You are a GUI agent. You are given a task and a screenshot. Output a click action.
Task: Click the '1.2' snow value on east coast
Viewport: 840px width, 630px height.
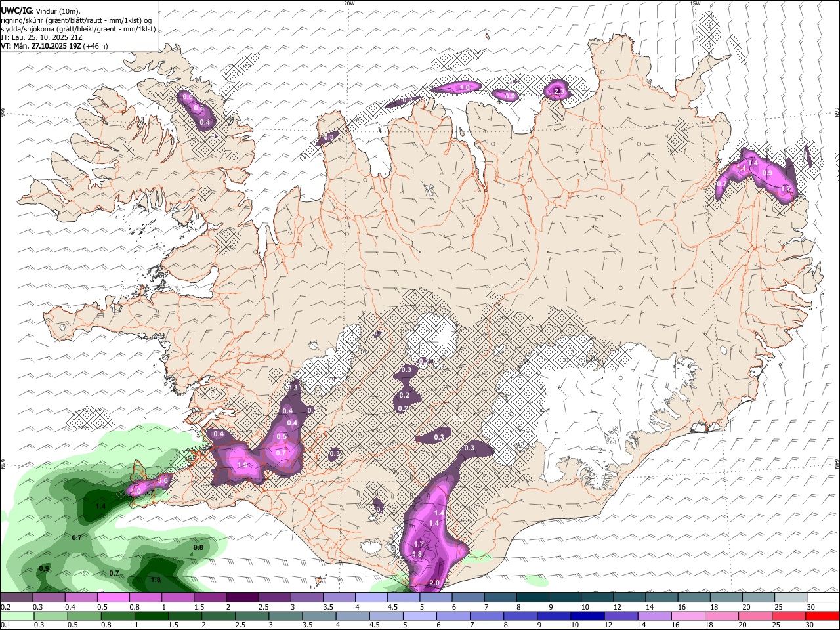point(787,189)
